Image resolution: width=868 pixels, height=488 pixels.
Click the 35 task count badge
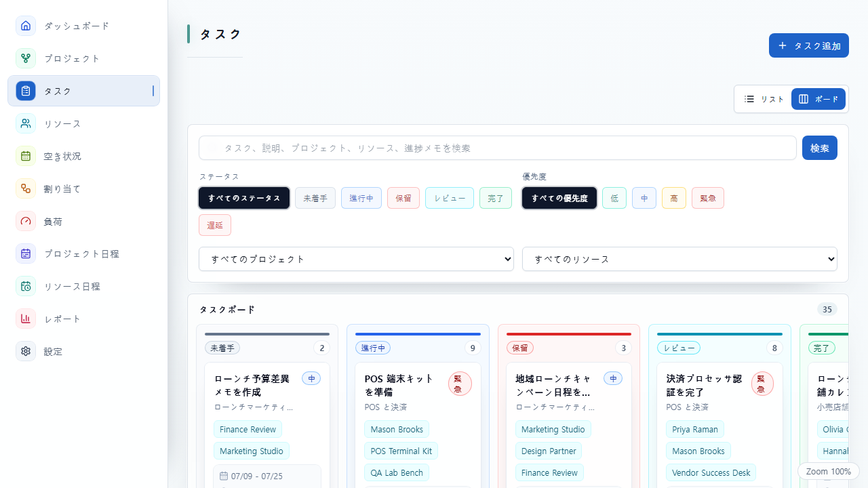click(827, 310)
